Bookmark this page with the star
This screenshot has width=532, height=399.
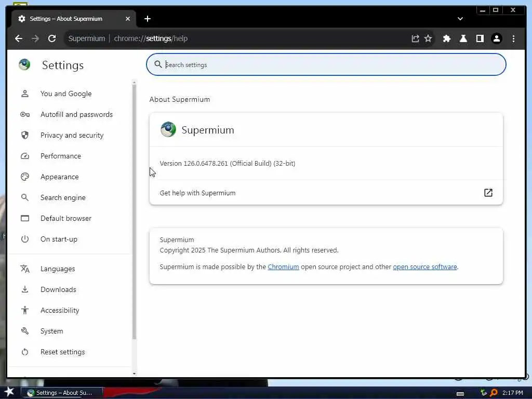coord(428,38)
